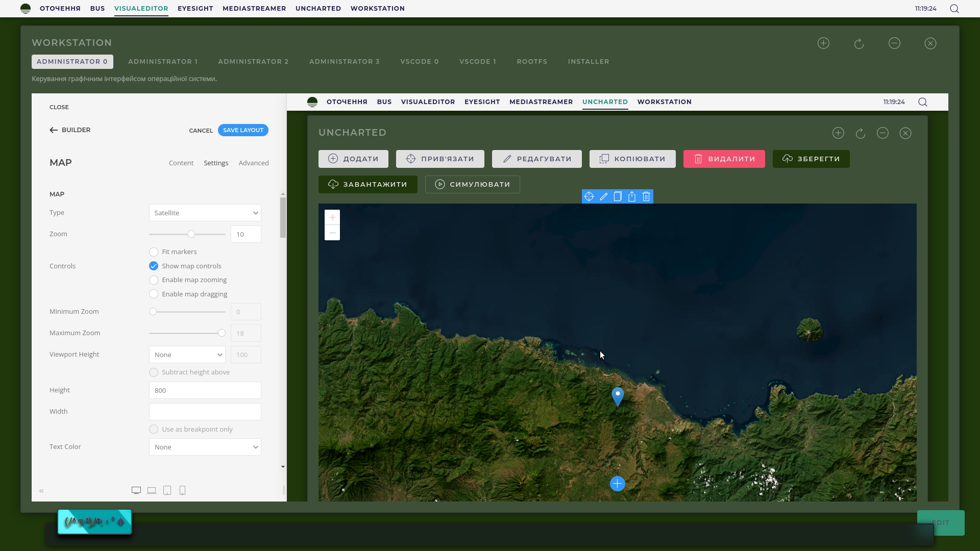Uncheck Show map controls
The width and height of the screenshot is (980, 551).
pyautogui.click(x=154, y=266)
